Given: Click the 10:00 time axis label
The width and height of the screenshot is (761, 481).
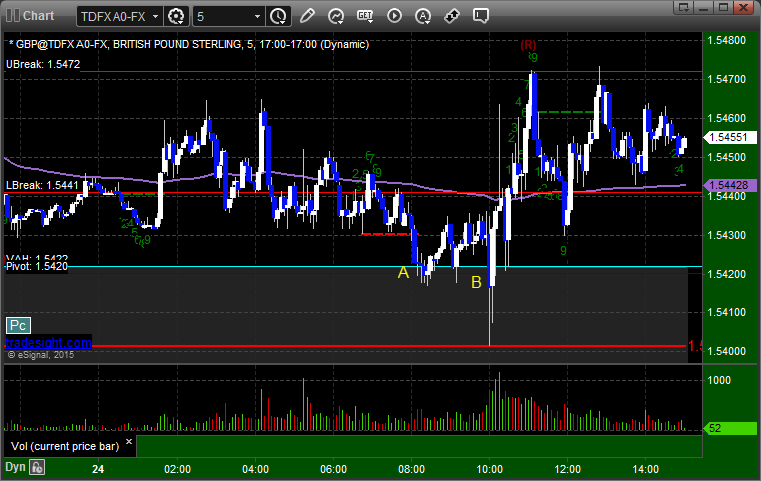Looking at the screenshot, I should [x=489, y=469].
